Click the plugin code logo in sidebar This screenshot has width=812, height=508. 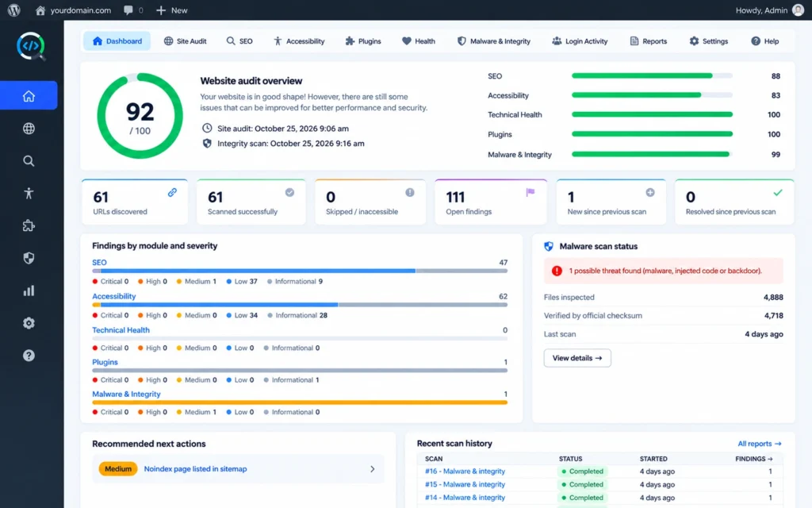click(31, 46)
